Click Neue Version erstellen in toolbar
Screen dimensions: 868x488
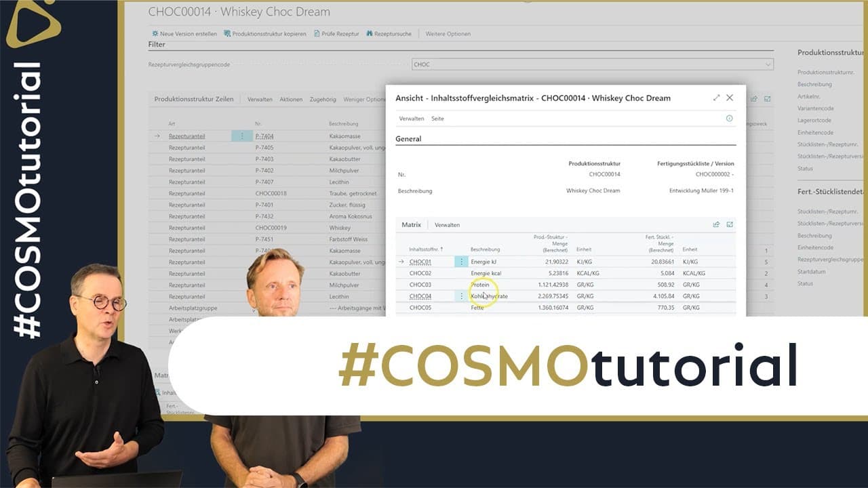(174, 34)
